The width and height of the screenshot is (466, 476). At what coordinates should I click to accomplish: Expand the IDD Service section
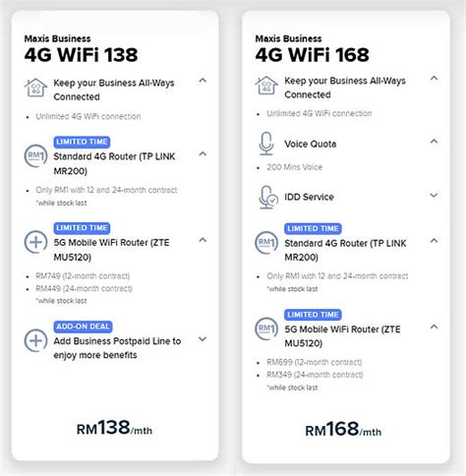pos(434,196)
